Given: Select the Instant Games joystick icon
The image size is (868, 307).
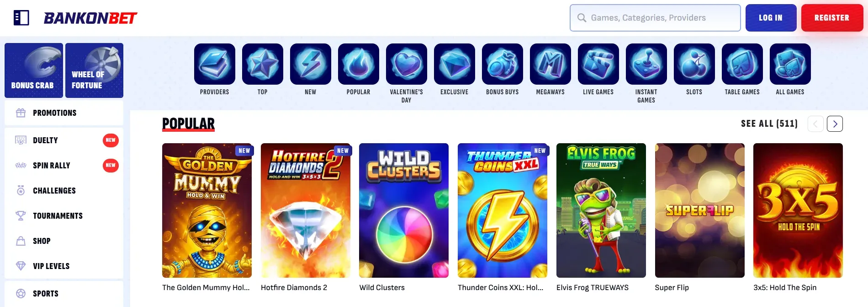Looking at the screenshot, I should click(x=646, y=64).
